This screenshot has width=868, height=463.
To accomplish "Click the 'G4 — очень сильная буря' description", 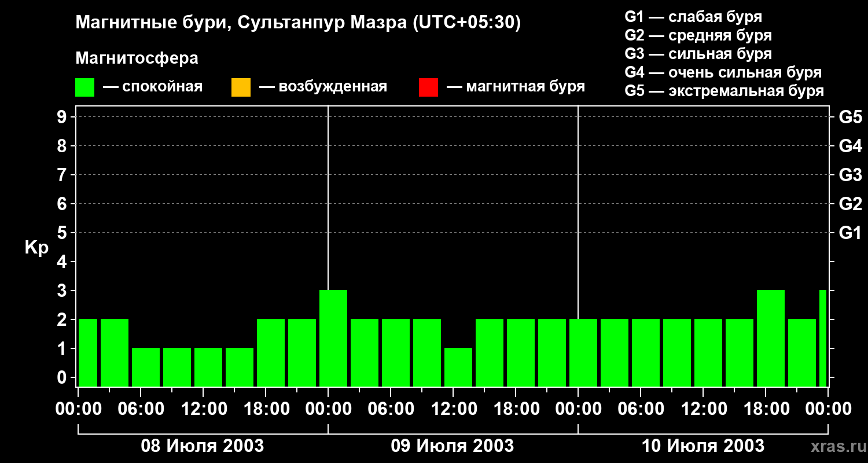I will pyautogui.click(x=723, y=72).
